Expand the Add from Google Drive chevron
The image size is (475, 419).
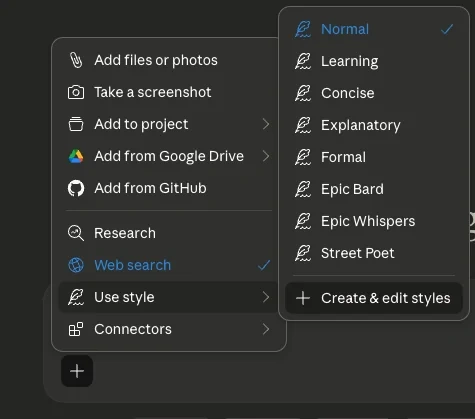(266, 156)
